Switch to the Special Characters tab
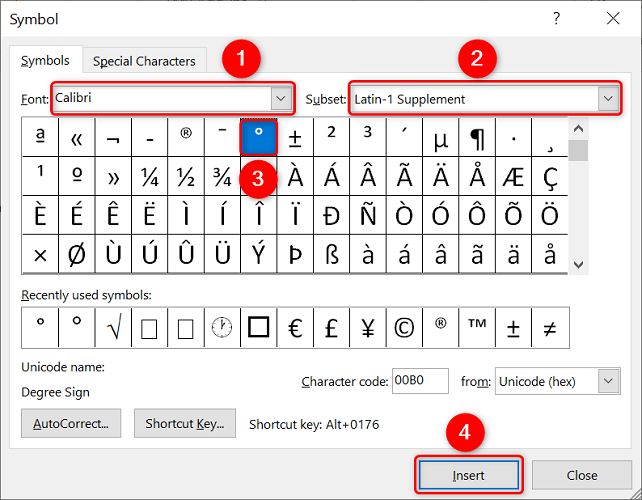The image size is (642, 500). pyautogui.click(x=144, y=61)
